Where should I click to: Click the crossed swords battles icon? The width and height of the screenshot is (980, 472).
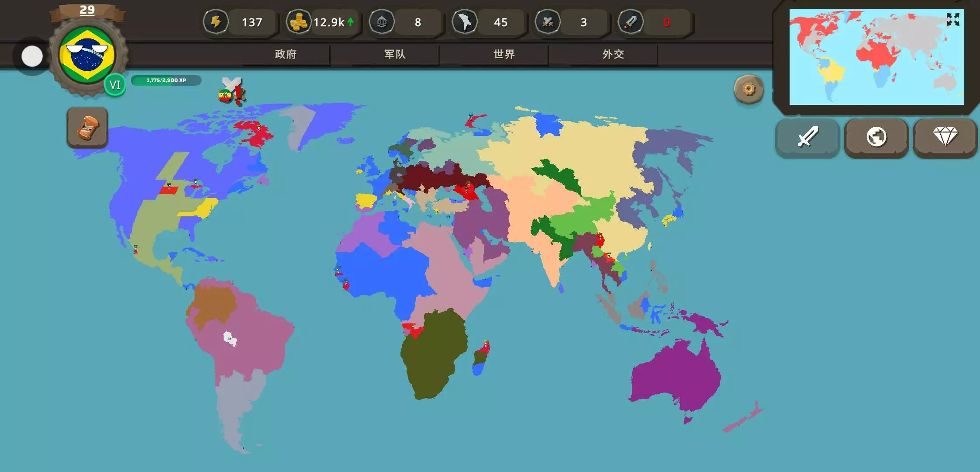(x=548, y=22)
